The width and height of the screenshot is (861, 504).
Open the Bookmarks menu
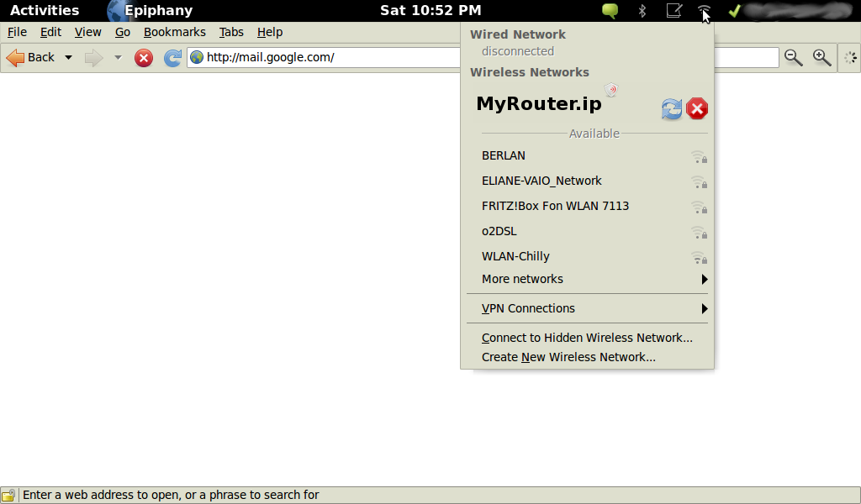pyautogui.click(x=174, y=32)
